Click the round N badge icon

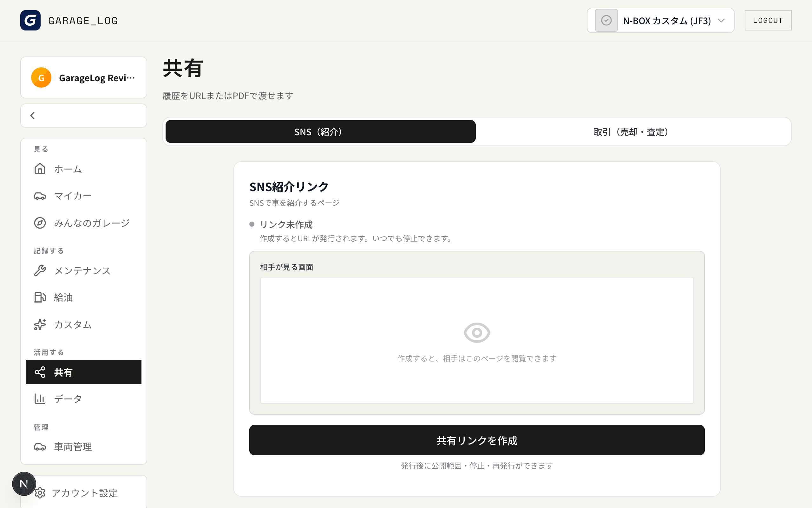(x=24, y=484)
